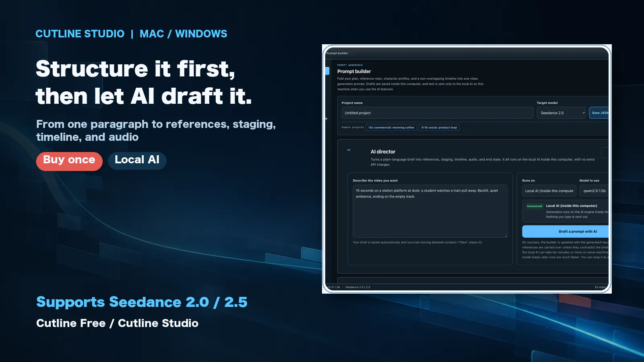Open the 'Model in use' qwen2.5:1.5b dropdown
Image resolution: width=644 pixels, height=362 pixels.
click(x=594, y=191)
